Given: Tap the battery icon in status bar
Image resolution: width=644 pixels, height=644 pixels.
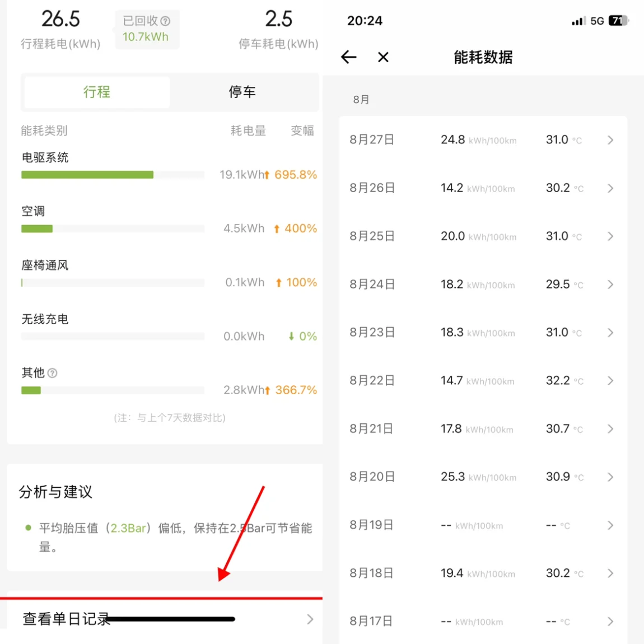Looking at the screenshot, I should pyautogui.click(x=618, y=21).
